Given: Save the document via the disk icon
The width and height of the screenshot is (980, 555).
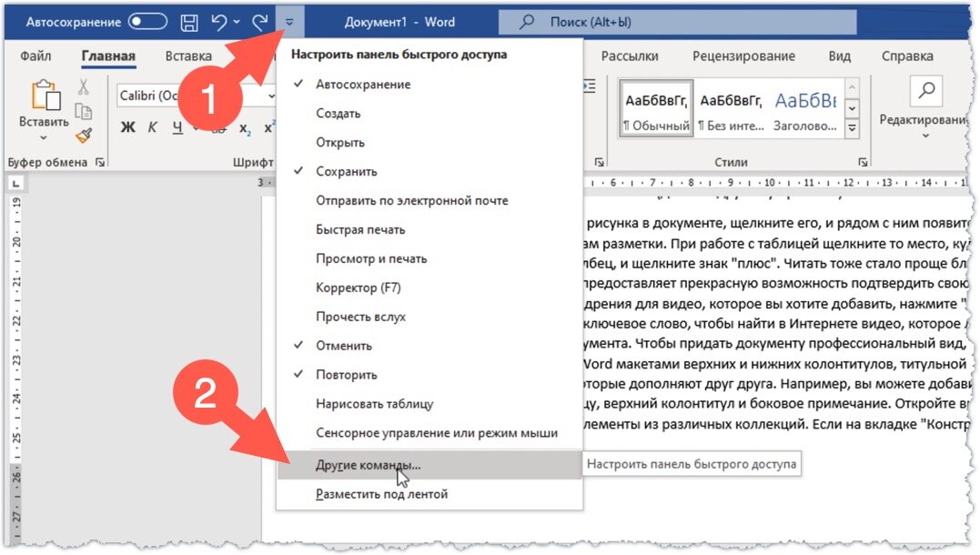Looking at the screenshot, I should click(x=188, y=20).
